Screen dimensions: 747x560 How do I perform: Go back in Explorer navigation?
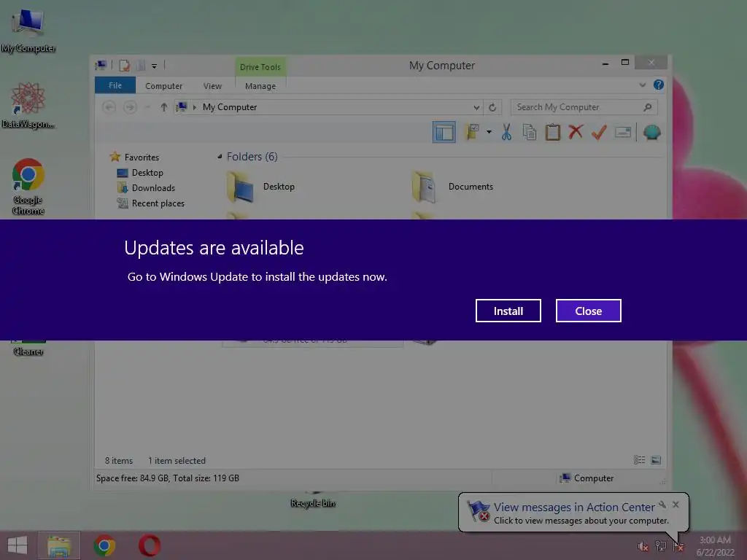point(109,107)
